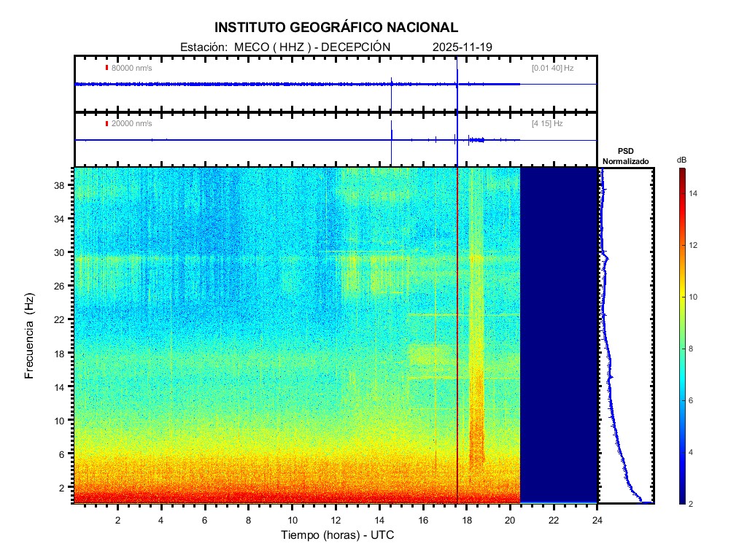Click the dB unit label above the colorbar
Viewport: 747px width, 560px height.
pos(681,159)
